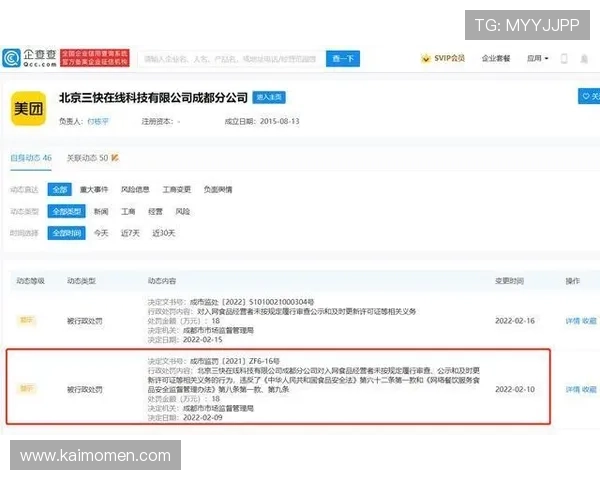Select the 近7天 time filter

130,233
